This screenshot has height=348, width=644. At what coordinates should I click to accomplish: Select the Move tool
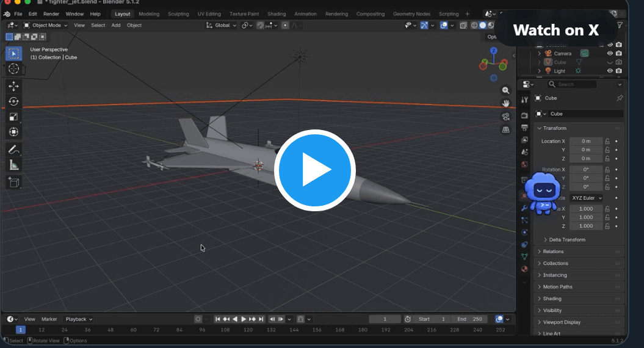click(x=13, y=86)
